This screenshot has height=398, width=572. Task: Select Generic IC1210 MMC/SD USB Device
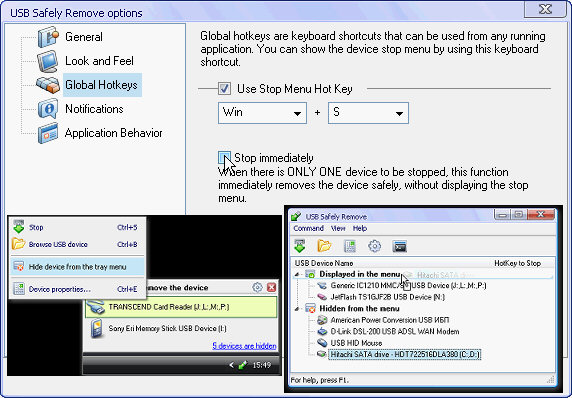click(408, 286)
